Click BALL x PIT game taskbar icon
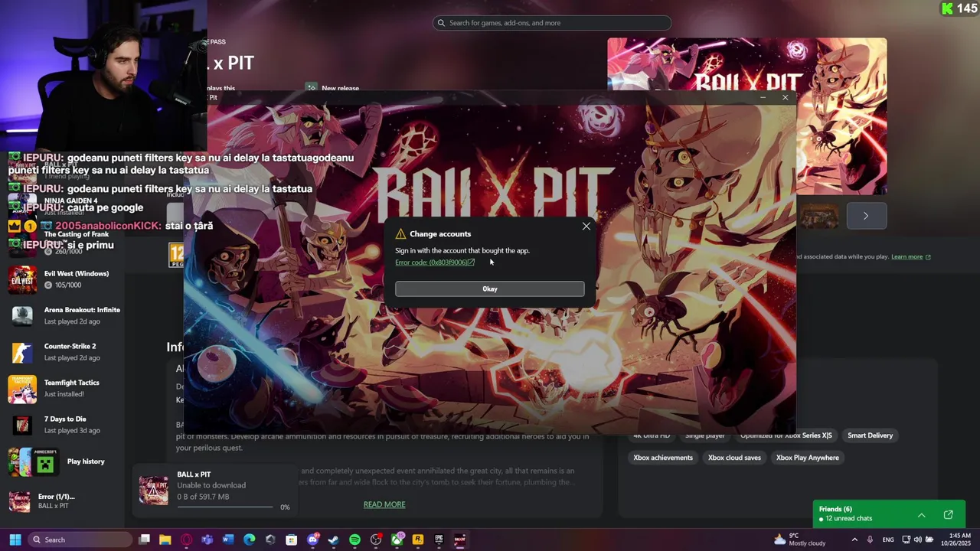 coord(459,540)
